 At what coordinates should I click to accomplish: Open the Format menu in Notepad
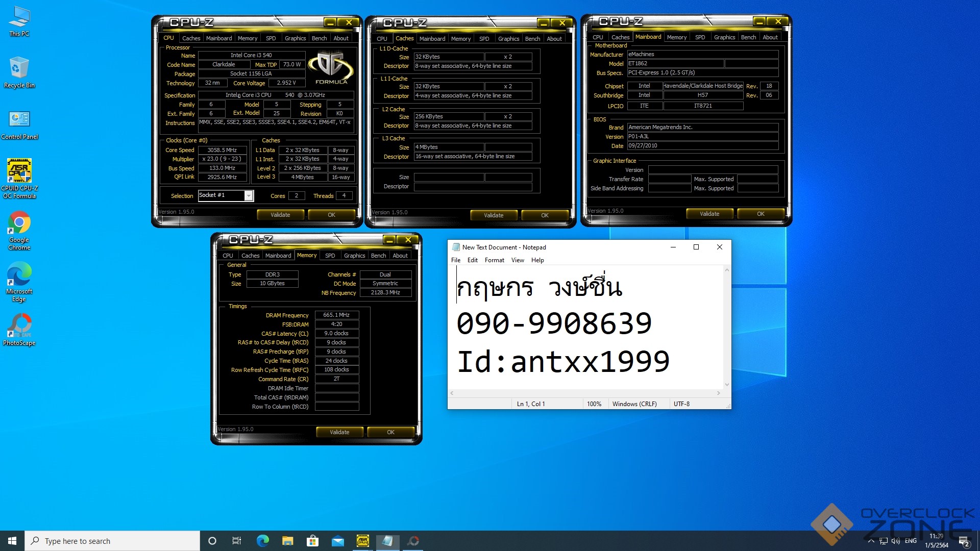494,260
